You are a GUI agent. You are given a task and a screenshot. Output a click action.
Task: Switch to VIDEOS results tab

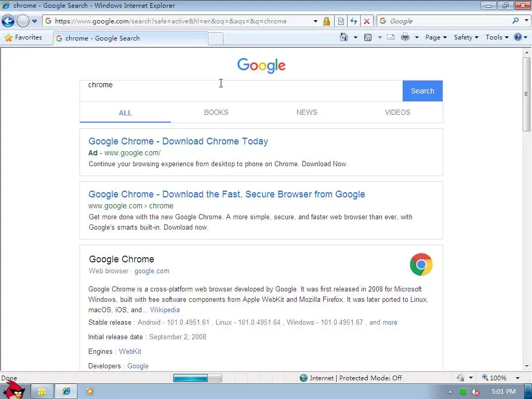[397, 112]
